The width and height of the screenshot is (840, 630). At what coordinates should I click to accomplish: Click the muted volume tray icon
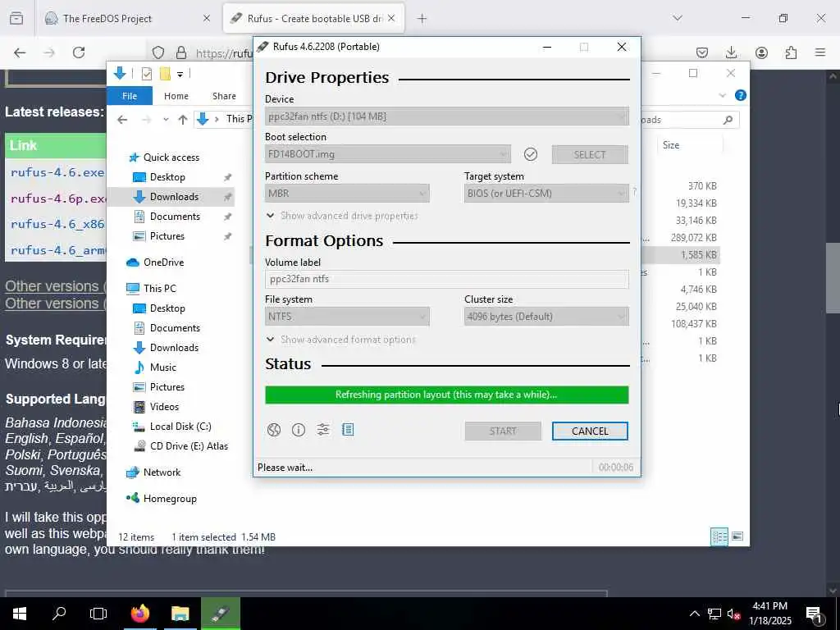coord(733,614)
